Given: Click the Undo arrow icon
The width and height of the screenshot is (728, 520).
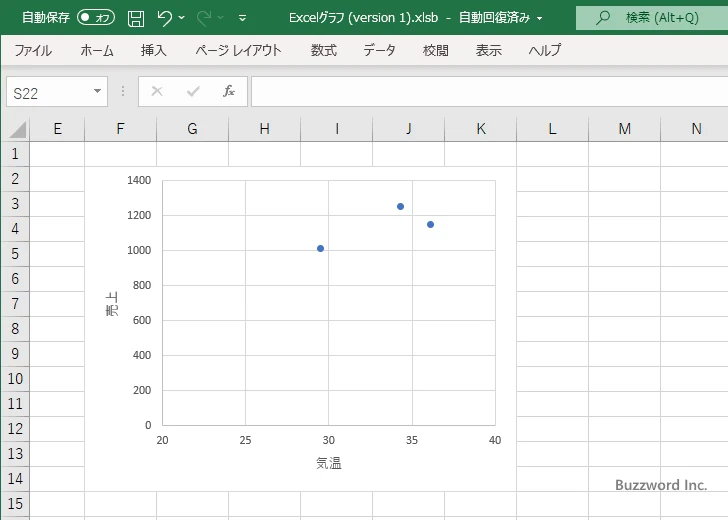Looking at the screenshot, I should (x=164, y=18).
